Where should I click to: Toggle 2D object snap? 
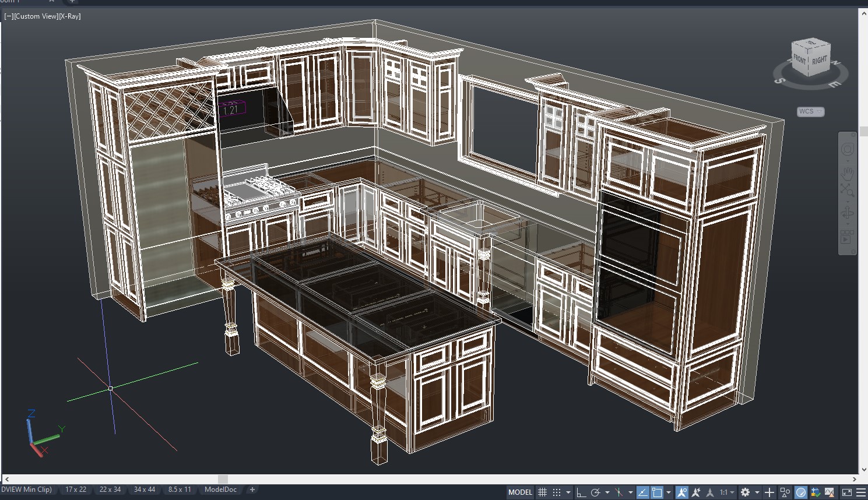pos(657,492)
